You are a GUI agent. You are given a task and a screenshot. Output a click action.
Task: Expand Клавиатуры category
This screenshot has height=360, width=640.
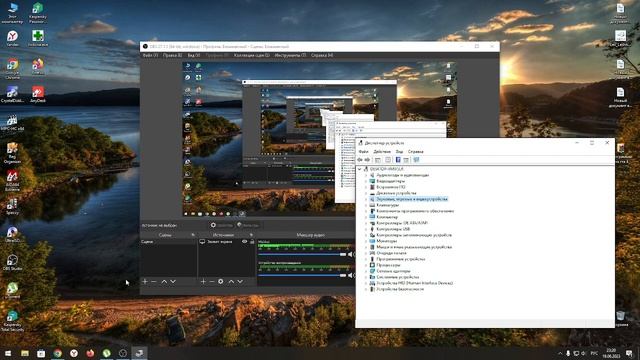pyautogui.click(x=366, y=205)
